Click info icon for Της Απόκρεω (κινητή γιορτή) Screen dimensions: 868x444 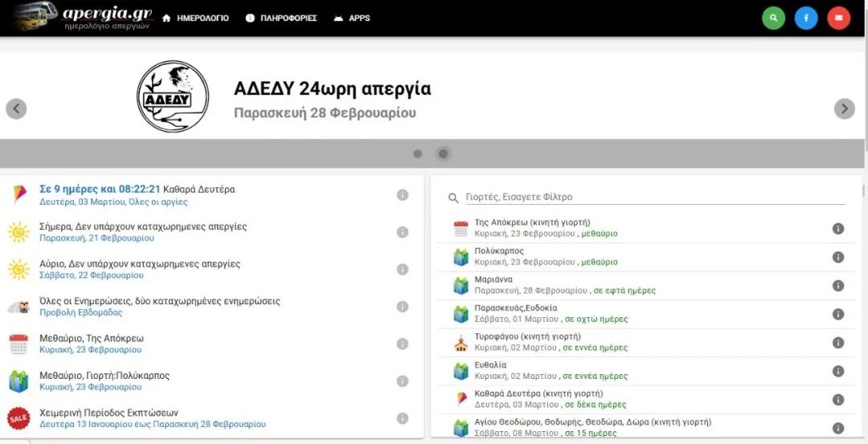(x=838, y=228)
